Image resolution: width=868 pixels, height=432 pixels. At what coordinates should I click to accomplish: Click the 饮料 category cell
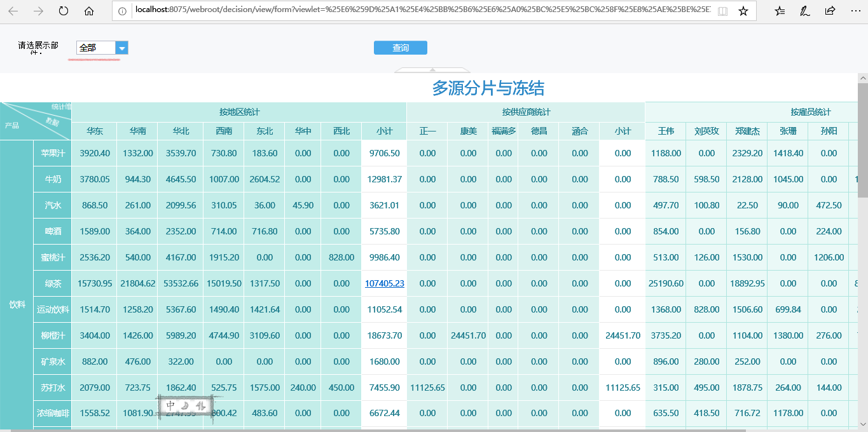coord(17,286)
